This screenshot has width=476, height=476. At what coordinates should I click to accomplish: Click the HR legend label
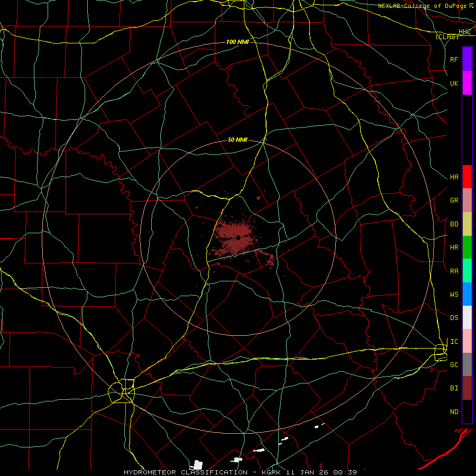click(x=454, y=248)
